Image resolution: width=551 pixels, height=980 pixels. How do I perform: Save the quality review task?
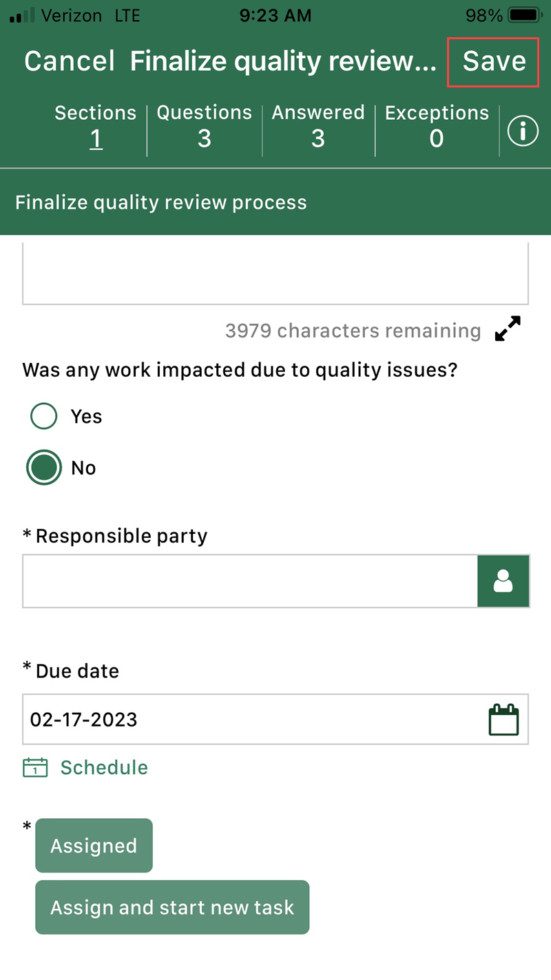coord(493,61)
